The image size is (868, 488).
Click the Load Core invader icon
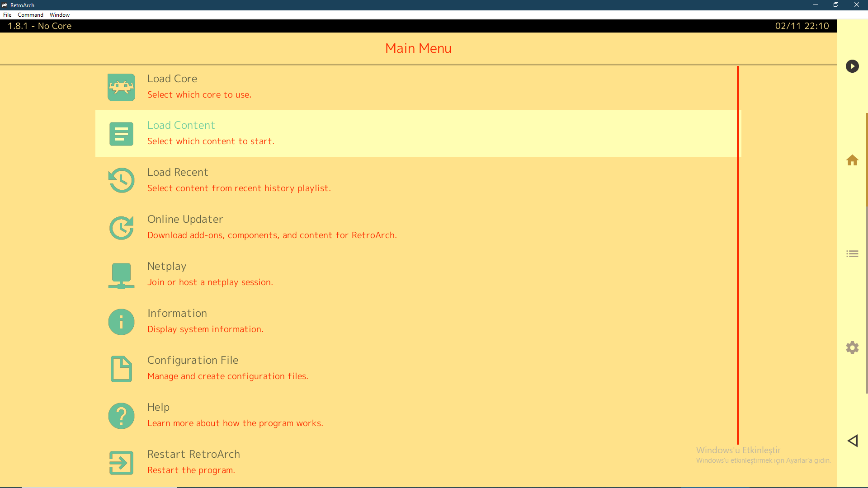121,87
